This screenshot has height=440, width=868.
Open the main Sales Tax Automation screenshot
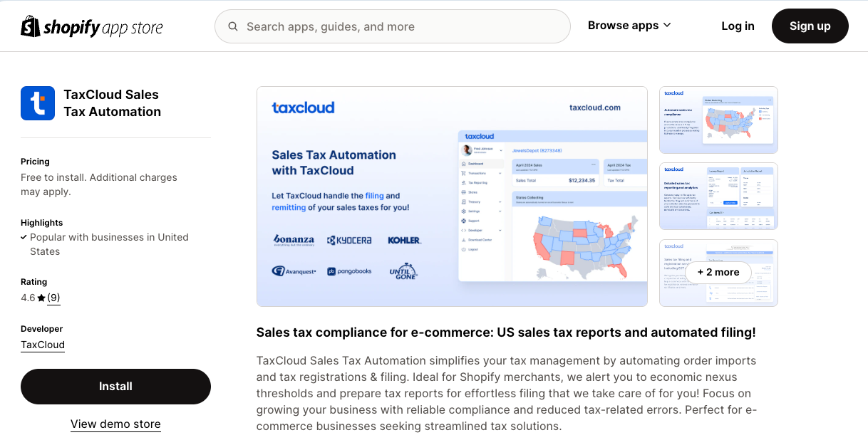pos(452,197)
